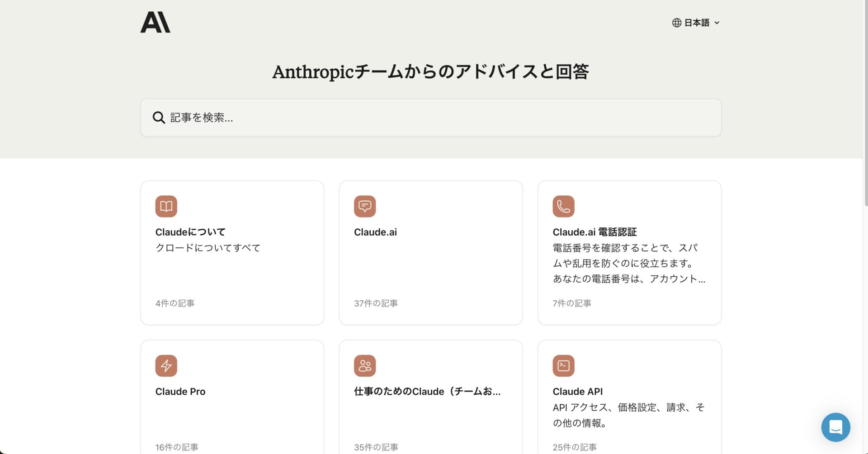
Task: Click the chat bubble icon for Claude.ai
Action: tap(365, 206)
